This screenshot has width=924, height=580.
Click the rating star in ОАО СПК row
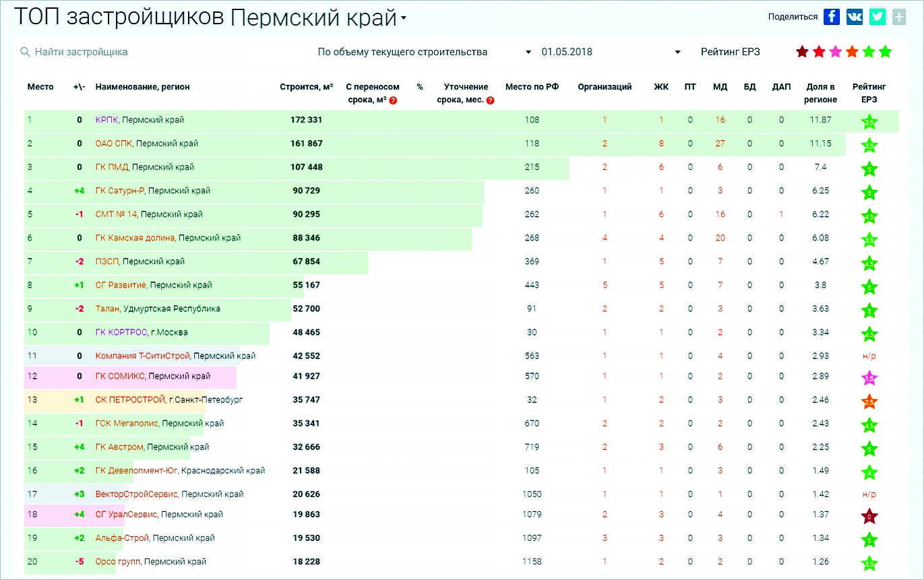click(869, 146)
